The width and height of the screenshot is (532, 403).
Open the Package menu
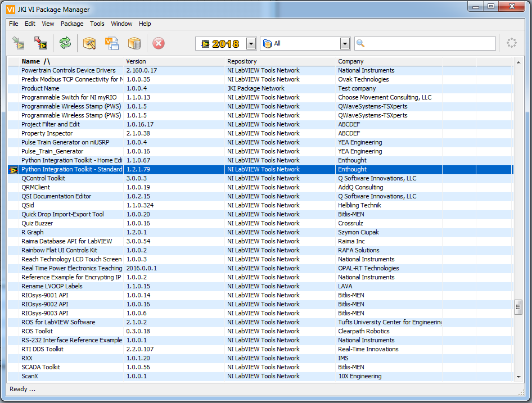(x=72, y=24)
